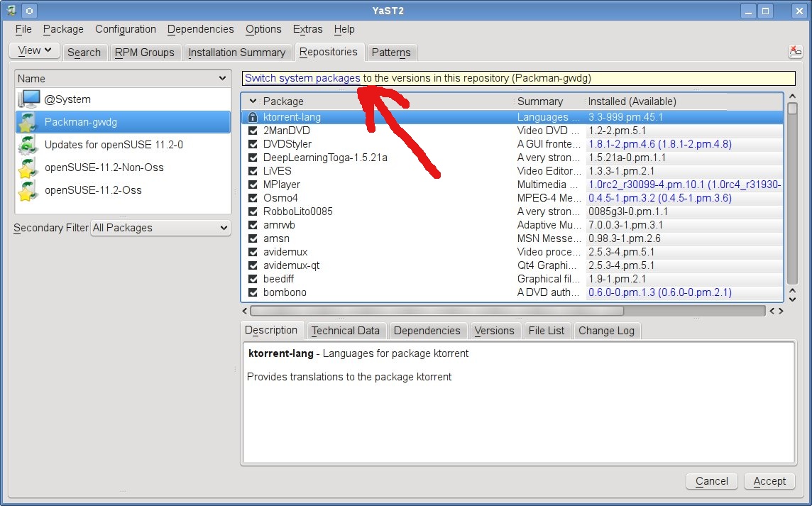
Task: Click the Accept button
Action: click(x=769, y=481)
